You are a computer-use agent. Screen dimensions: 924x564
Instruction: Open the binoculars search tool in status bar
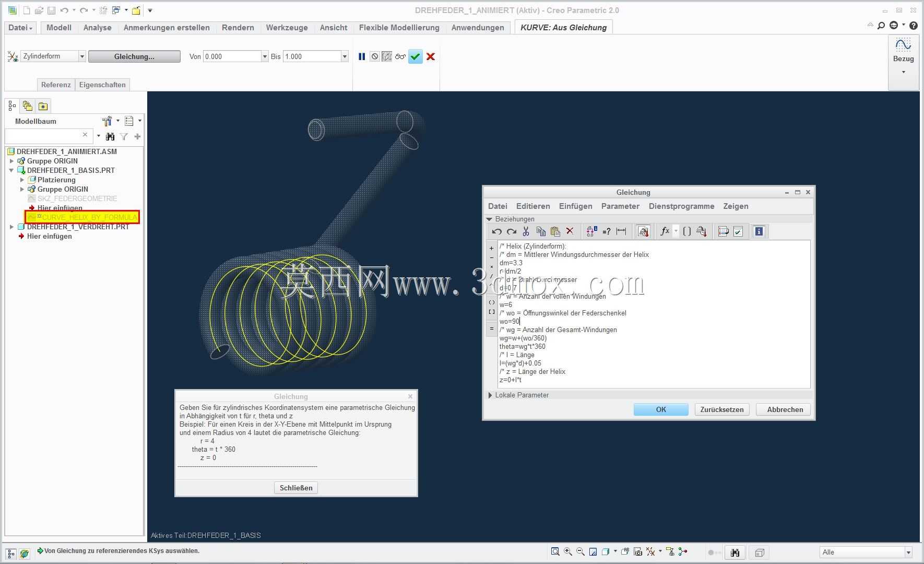(x=735, y=553)
